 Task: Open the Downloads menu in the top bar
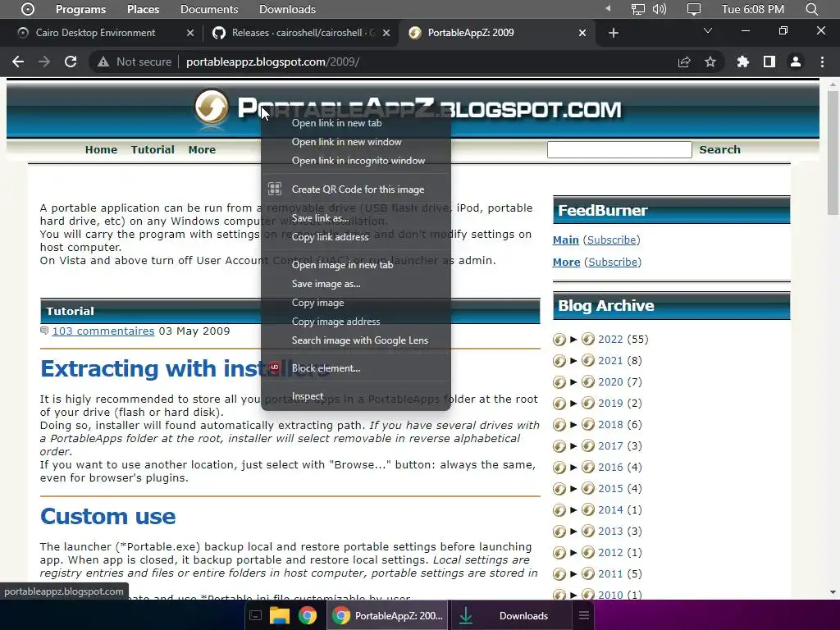[287, 9]
